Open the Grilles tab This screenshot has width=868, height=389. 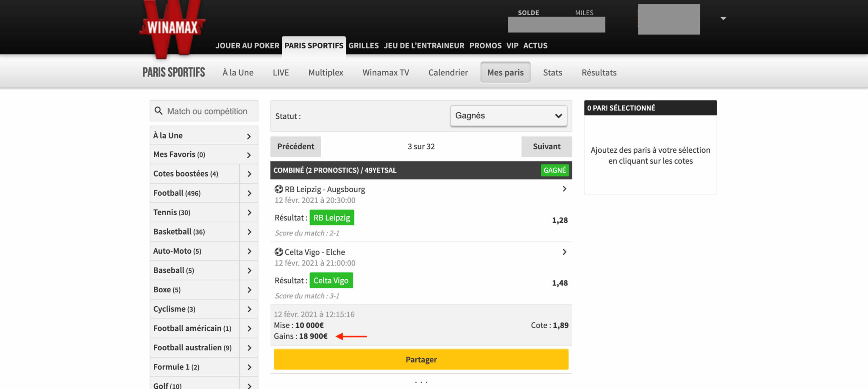[x=364, y=45]
